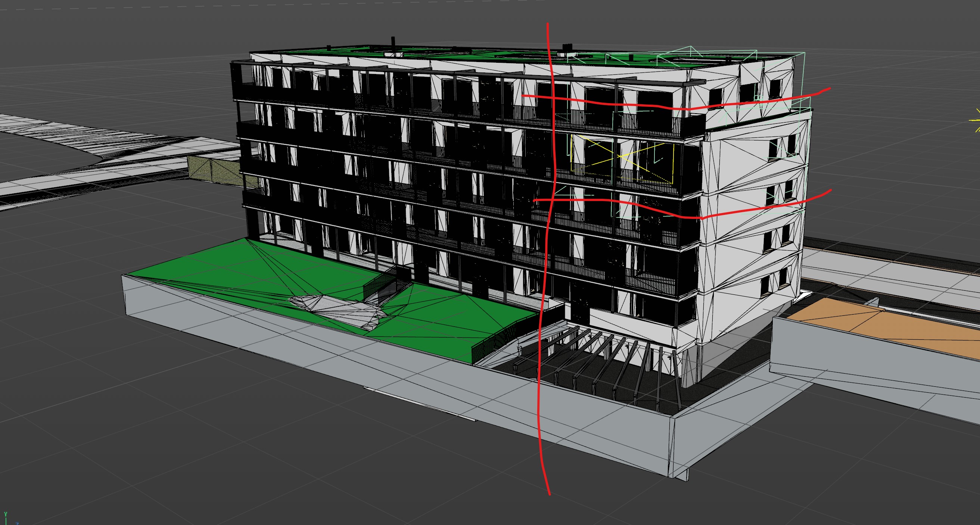Viewport: 980px width, 525px height.
Task: Click the green Y axis indicator
Action: pyautogui.click(x=5, y=515)
